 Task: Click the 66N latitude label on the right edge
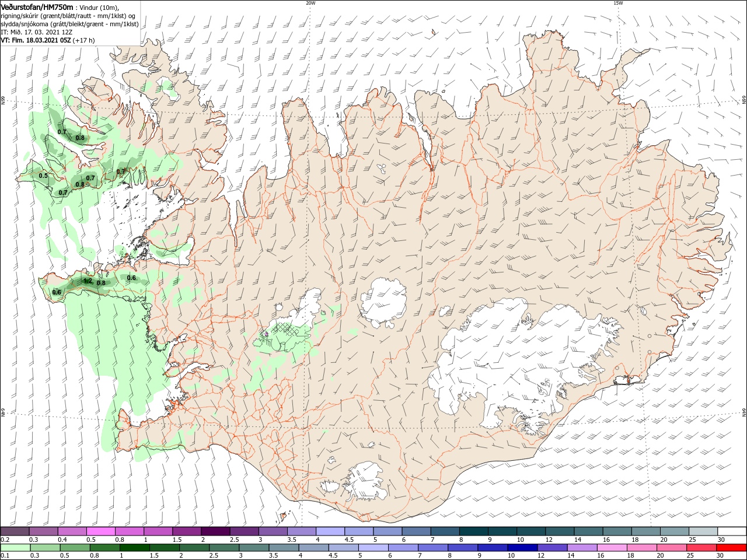pyautogui.click(x=744, y=100)
